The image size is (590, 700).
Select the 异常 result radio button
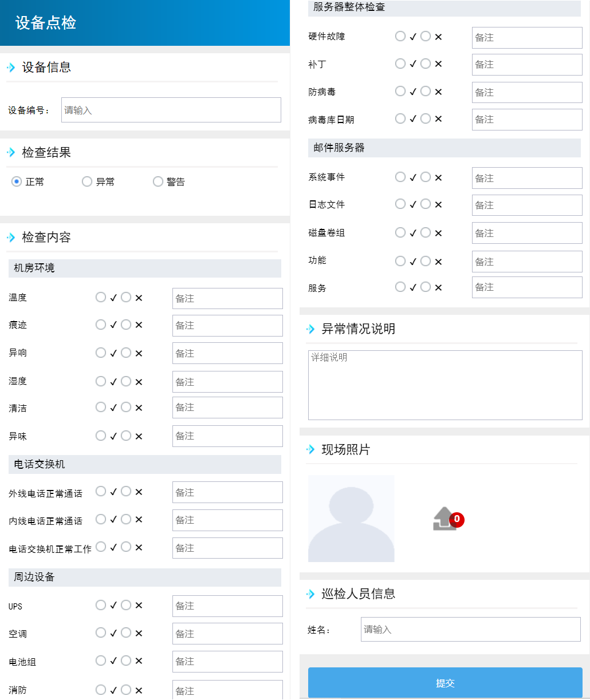click(x=87, y=181)
